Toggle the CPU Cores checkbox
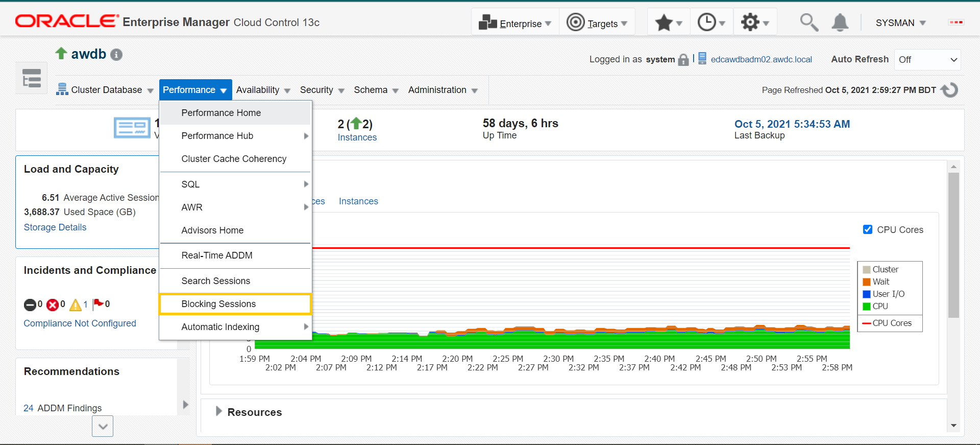The width and height of the screenshot is (980, 445). pyautogui.click(x=868, y=229)
